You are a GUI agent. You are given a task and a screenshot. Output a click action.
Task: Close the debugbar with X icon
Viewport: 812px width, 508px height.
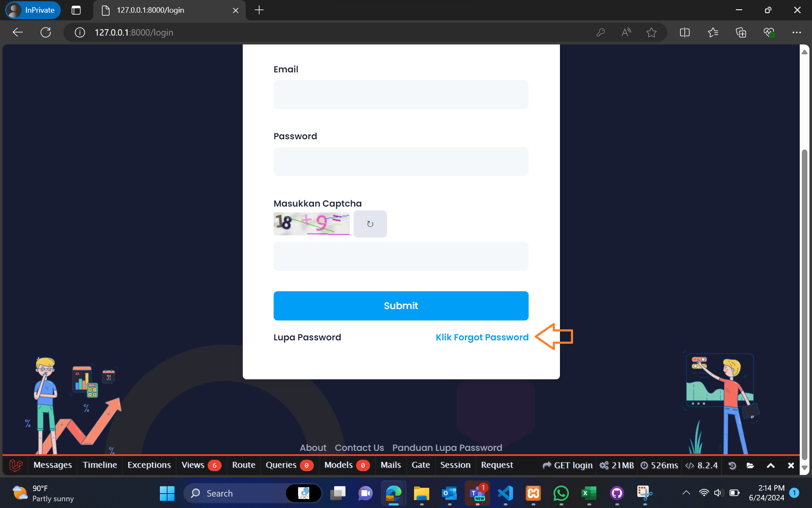click(x=791, y=465)
